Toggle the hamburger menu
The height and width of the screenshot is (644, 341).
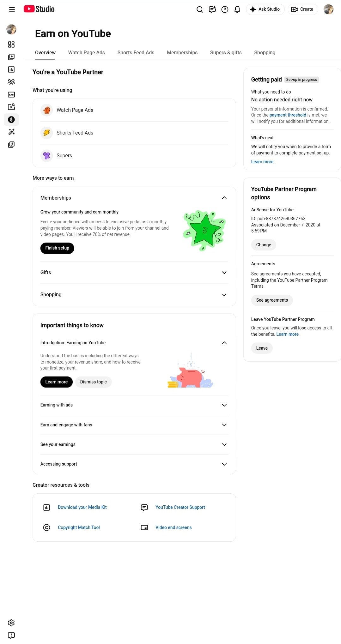click(x=12, y=9)
